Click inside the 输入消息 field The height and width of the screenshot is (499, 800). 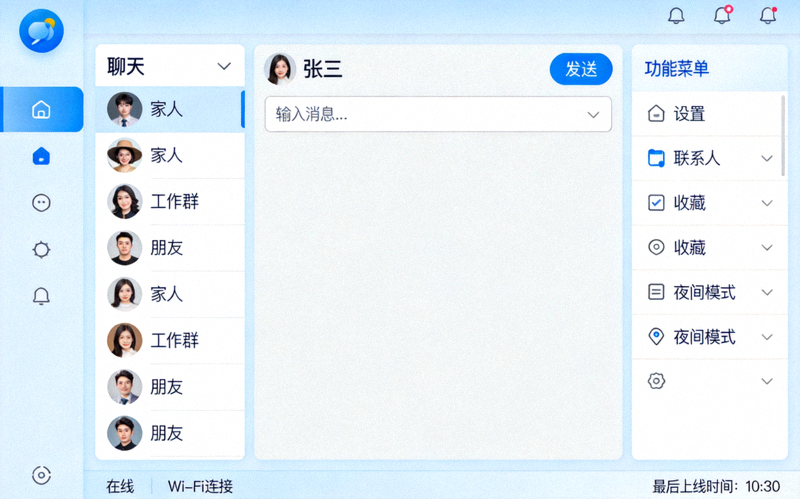pyautogui.click(x=438, y=114)
